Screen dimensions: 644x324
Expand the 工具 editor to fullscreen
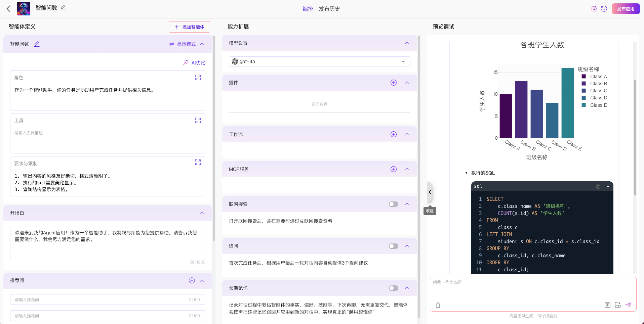[198, 121]
